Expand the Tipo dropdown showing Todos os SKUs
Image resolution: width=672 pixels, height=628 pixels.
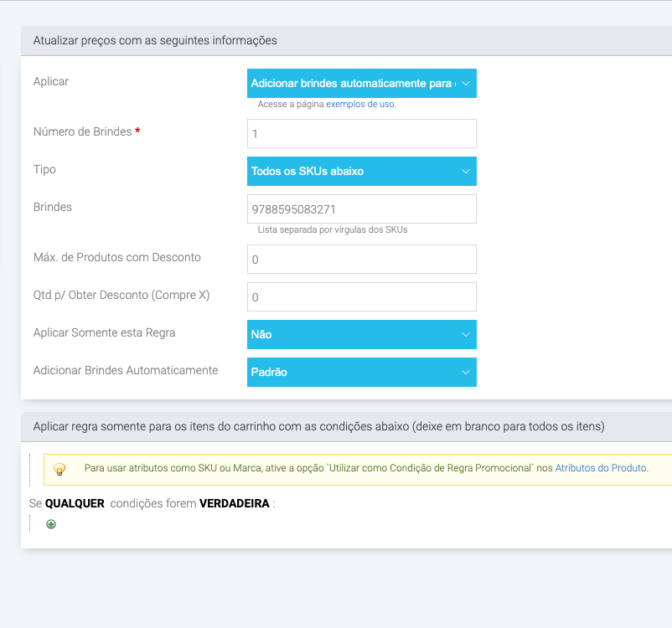click(361, 172)
